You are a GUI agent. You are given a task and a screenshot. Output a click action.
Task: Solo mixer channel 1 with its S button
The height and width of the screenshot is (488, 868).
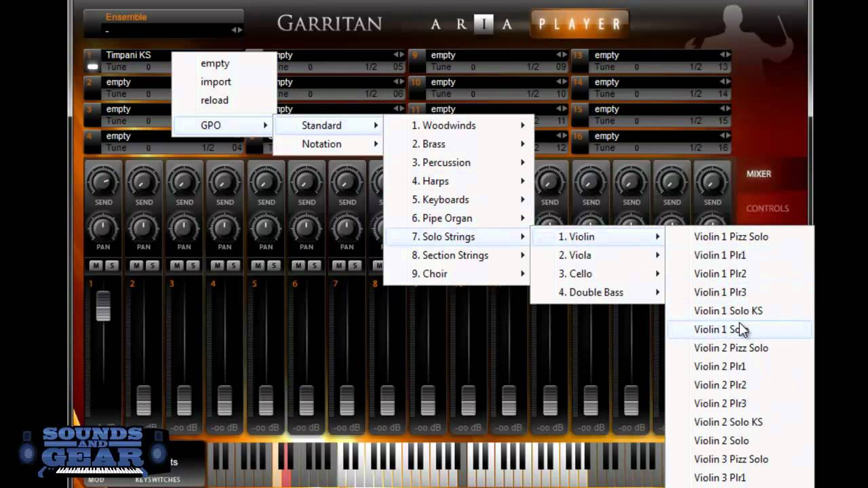[x=111, y=265]
